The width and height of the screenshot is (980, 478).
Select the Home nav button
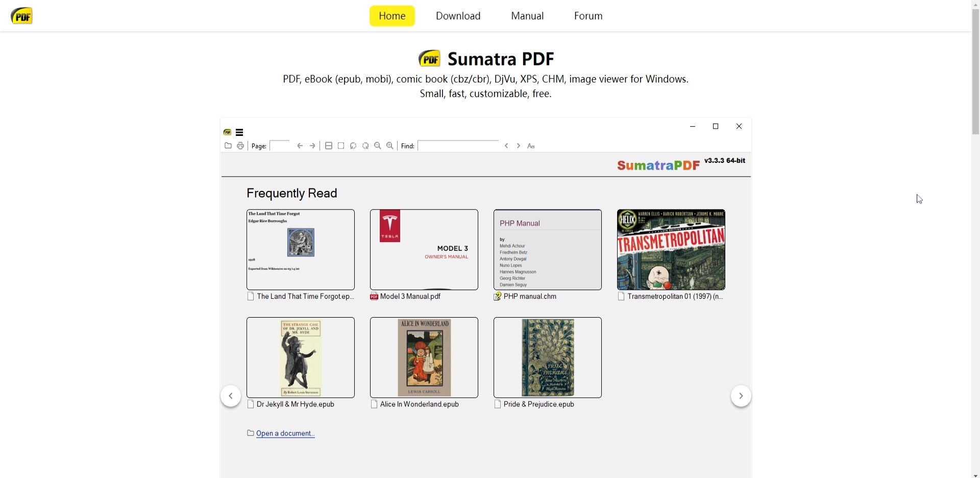tap(392, 16)
